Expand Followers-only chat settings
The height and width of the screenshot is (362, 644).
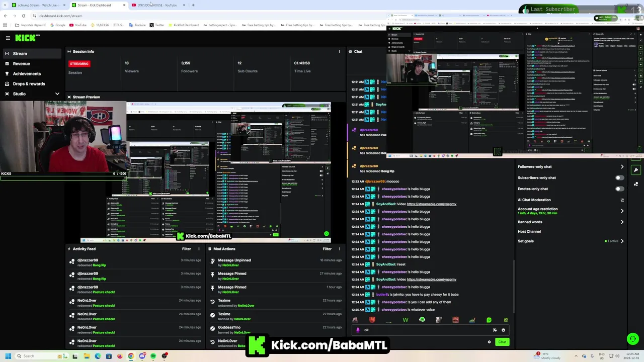(x=622, y=166)
